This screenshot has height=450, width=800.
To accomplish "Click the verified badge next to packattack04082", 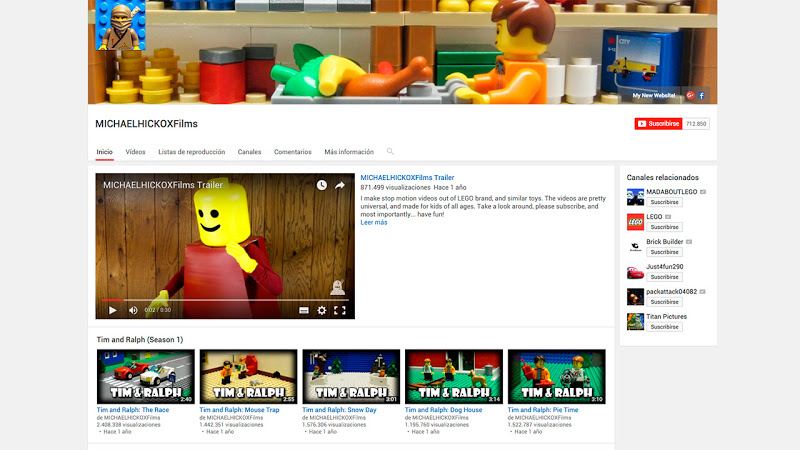I will [x=702, y=292].
